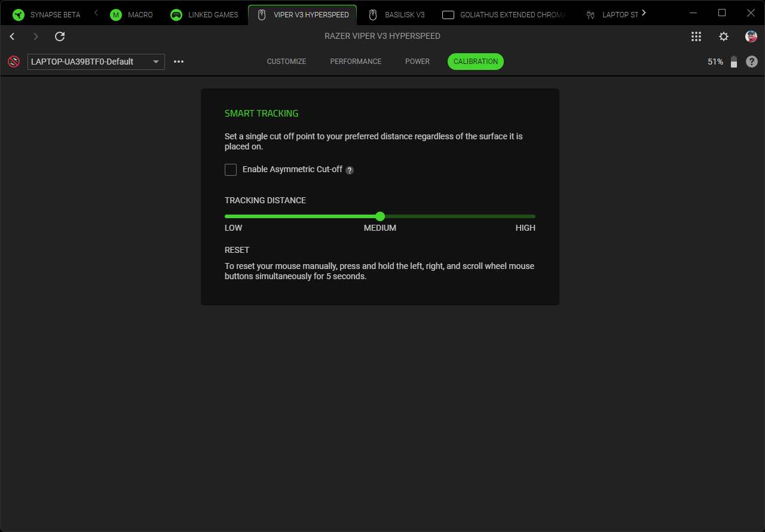Open the user account avatar

click(751, 36)
